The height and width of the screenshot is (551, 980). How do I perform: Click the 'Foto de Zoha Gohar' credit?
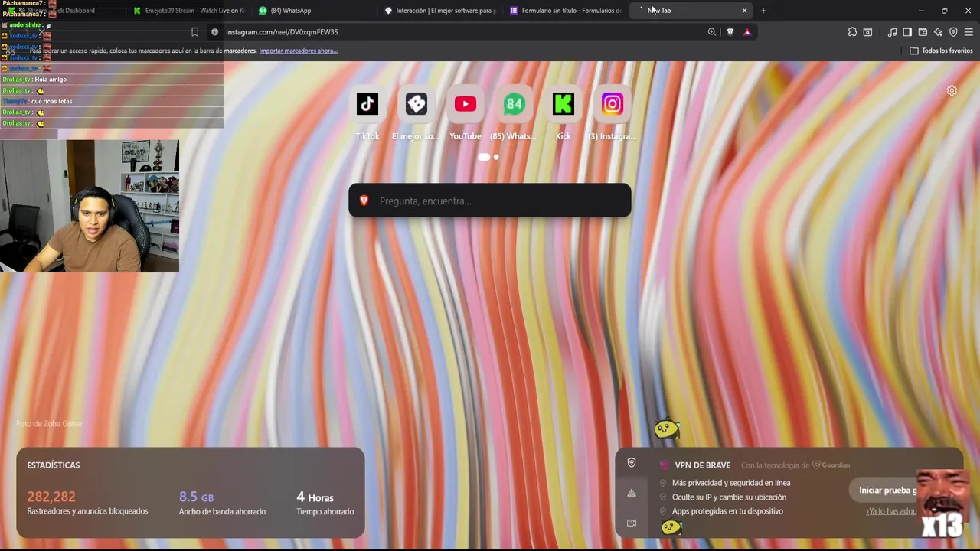click(x=49, y=424)
